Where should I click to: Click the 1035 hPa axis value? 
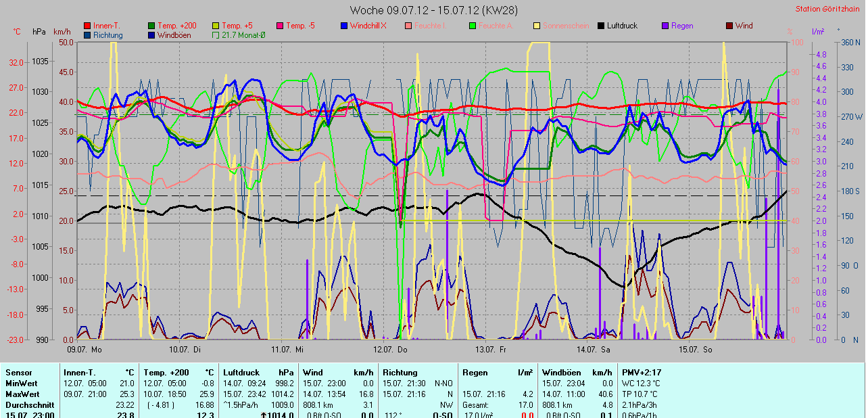click(40, 61)
